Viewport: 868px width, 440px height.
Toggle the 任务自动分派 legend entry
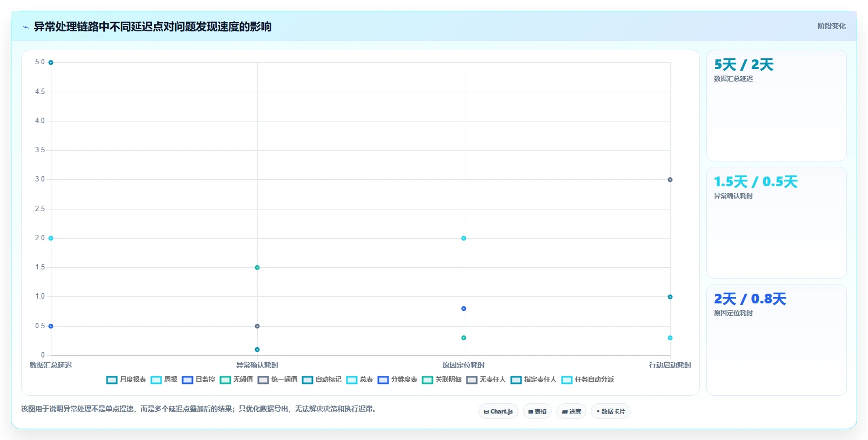click(588, 380)
